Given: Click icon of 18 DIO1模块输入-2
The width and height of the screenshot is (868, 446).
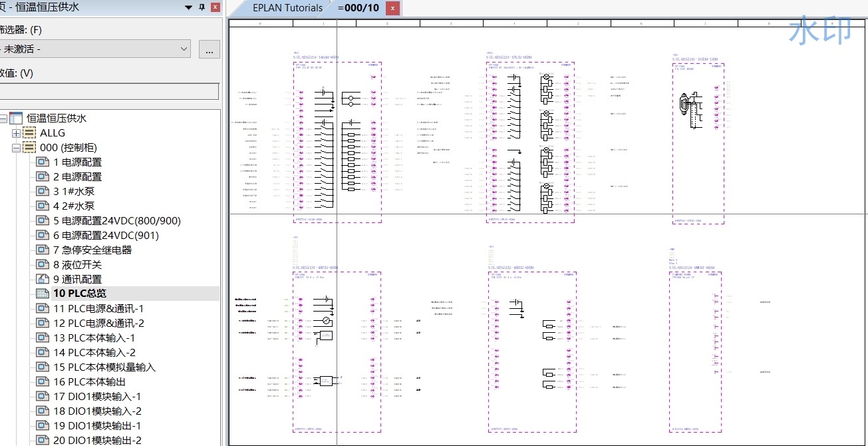Looking at the screenshot, I should (x=43, y=411).
